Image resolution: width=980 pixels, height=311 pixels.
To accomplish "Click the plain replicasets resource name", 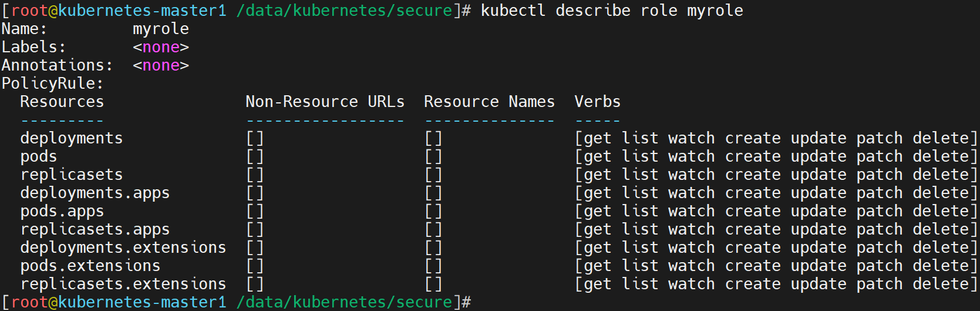I will (71, 175).
